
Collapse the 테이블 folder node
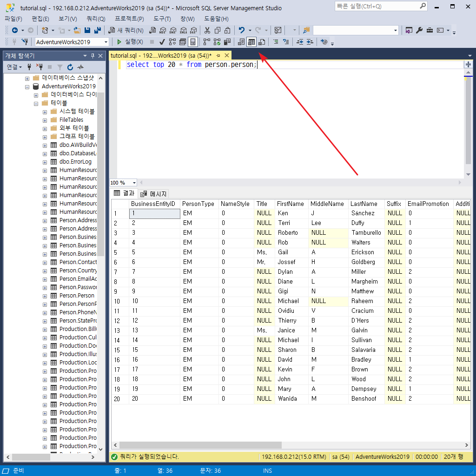36,104
